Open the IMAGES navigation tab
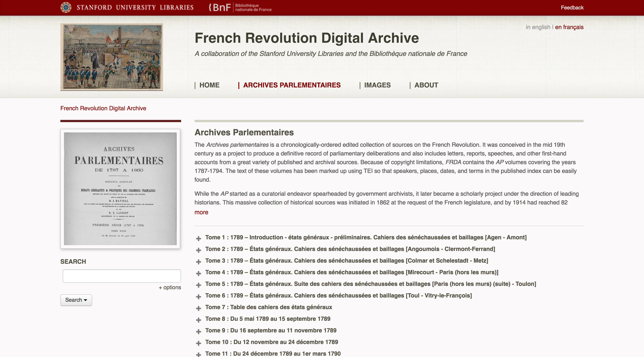The image size is (644, 357). pos(377,85)
